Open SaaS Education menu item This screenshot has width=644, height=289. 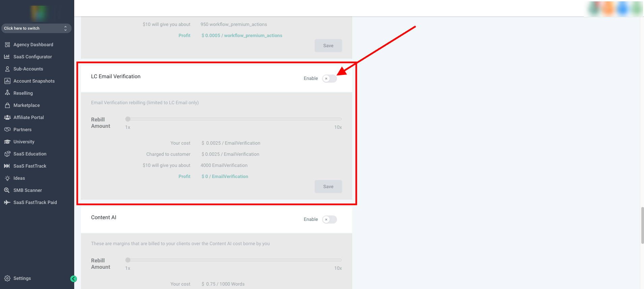[x=30, y=154]
